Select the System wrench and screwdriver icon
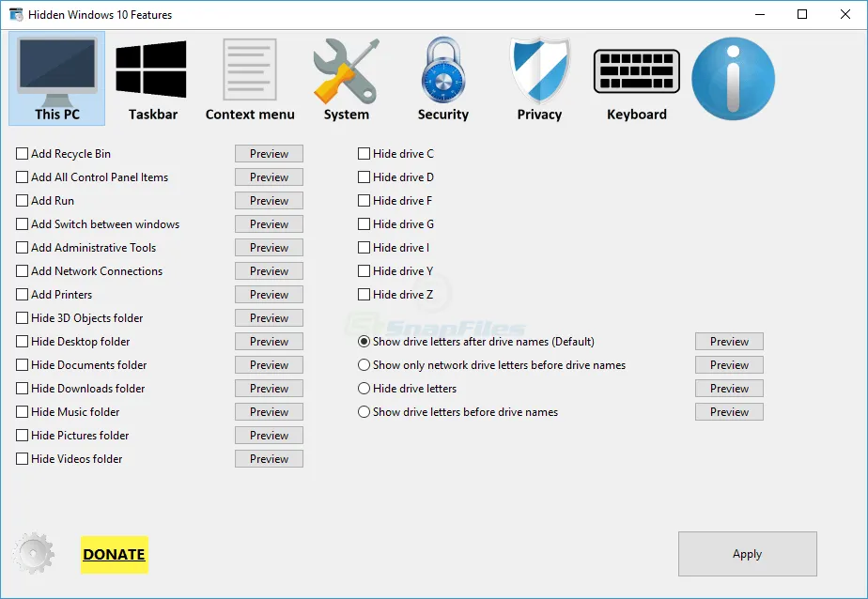Image resolution: width=868 pixels, height=599 pixels. click(x=346, y=69)
